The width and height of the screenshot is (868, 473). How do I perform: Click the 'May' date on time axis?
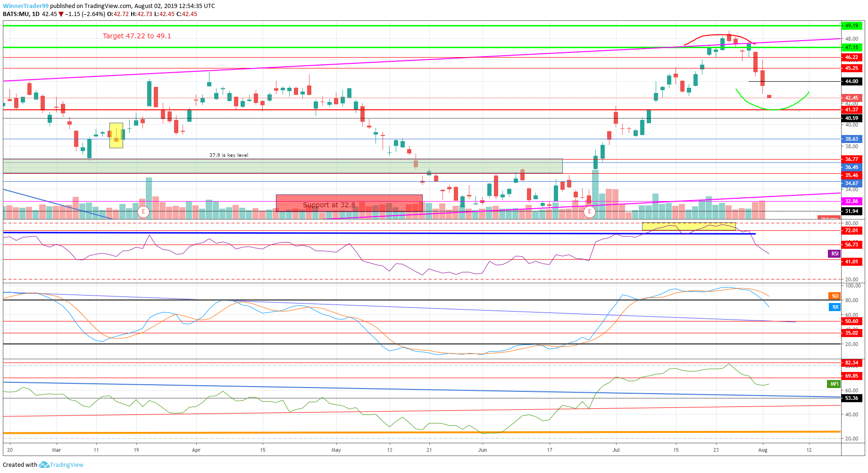point(336,450)
